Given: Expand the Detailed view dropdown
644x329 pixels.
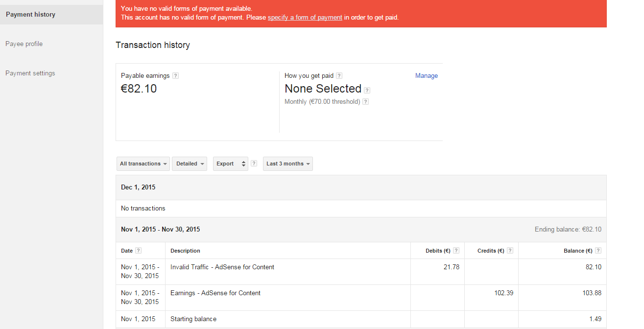Looking at the screenshot, I should [190, 164].
